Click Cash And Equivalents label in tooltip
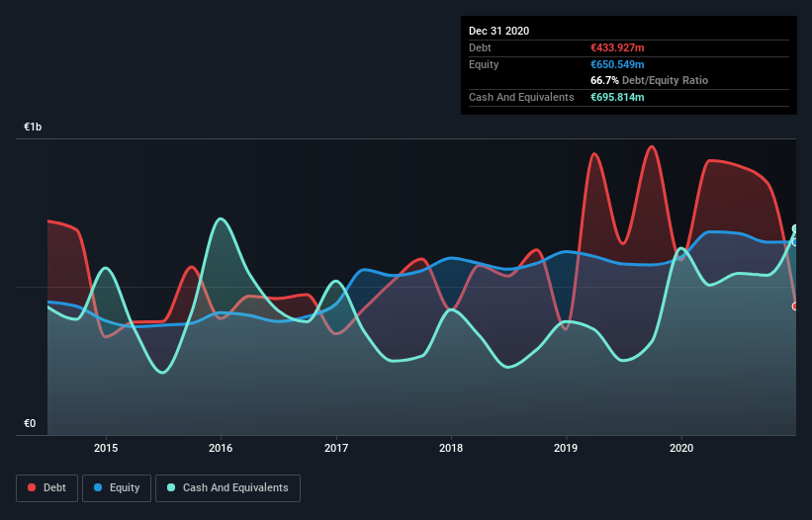 521,97
